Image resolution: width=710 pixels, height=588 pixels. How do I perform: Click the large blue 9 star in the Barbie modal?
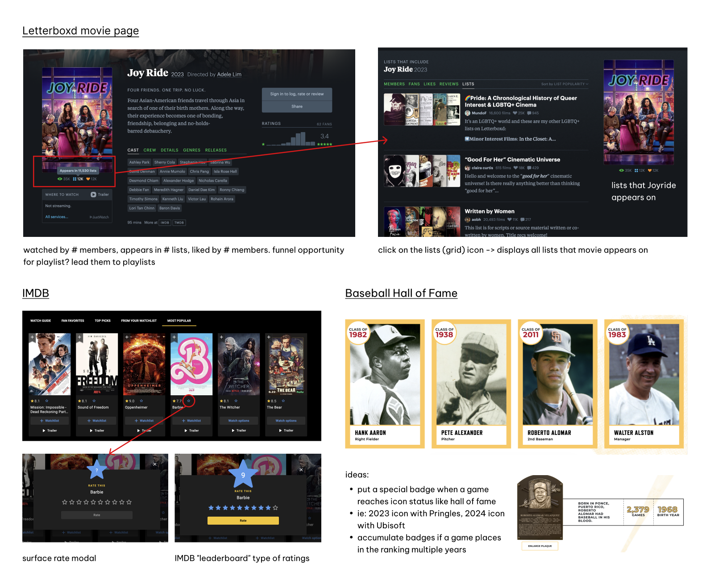click(243, 474)
